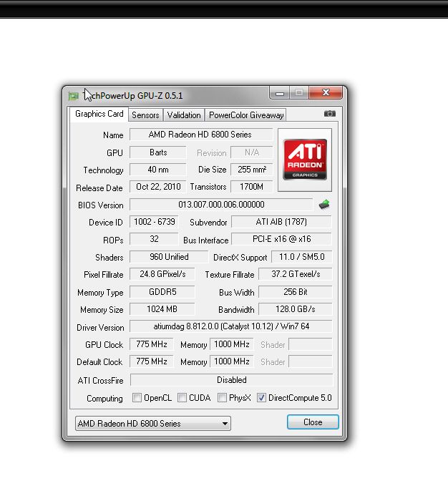Click the ROPs field showing 32
448x496 pixels.
(154, 239)
